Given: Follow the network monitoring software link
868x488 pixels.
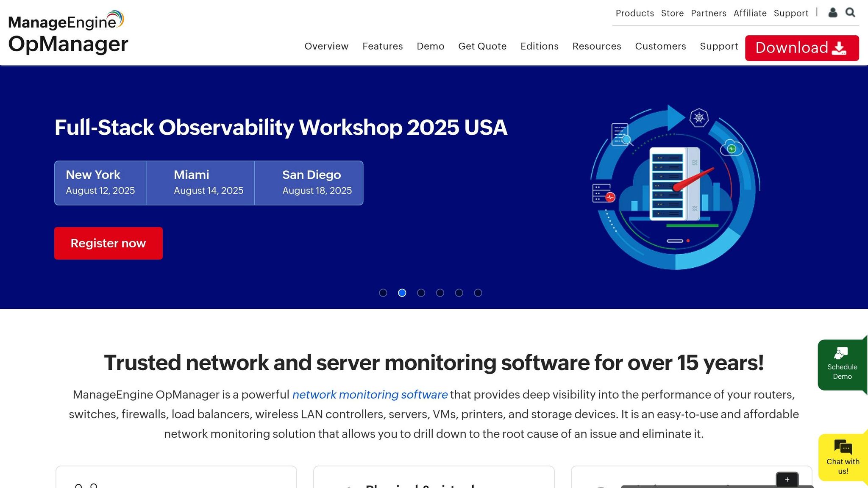Looking at the screenshot, I should (370, 394).
